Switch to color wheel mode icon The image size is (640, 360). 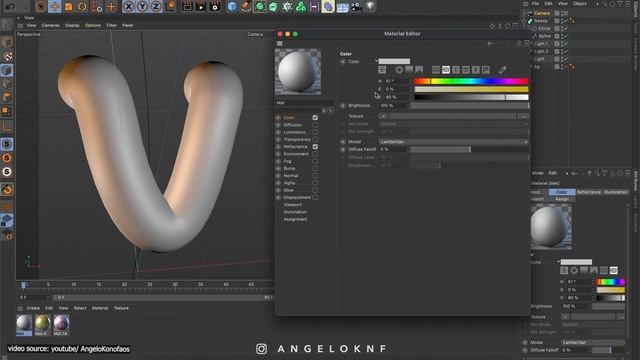pyautogui.click(x=399, y=70)
